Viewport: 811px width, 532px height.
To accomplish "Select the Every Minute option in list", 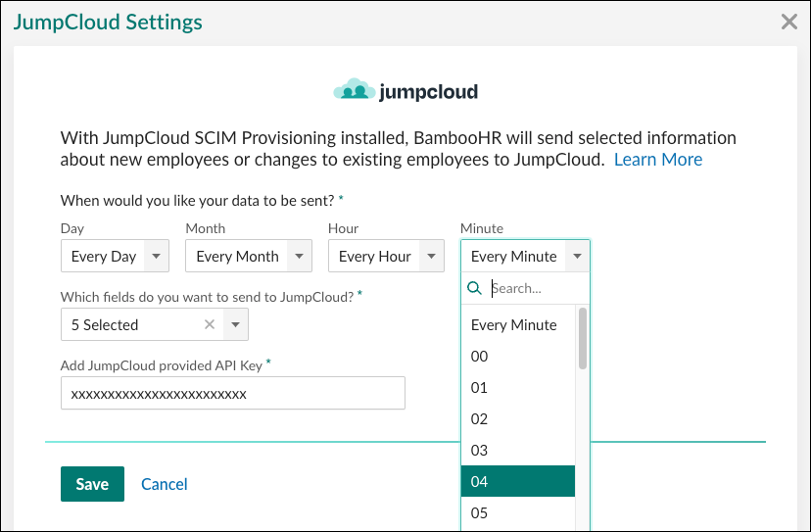I will (x=514, y=325).
